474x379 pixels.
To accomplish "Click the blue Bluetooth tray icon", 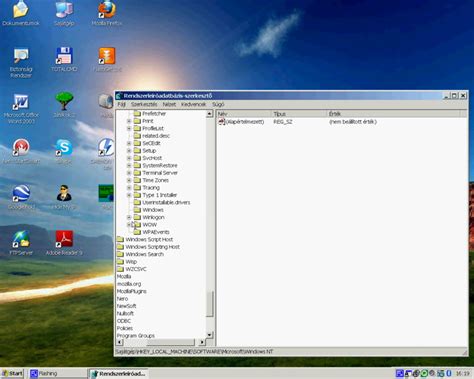I will pyautogui.click(x=449, y=373).
